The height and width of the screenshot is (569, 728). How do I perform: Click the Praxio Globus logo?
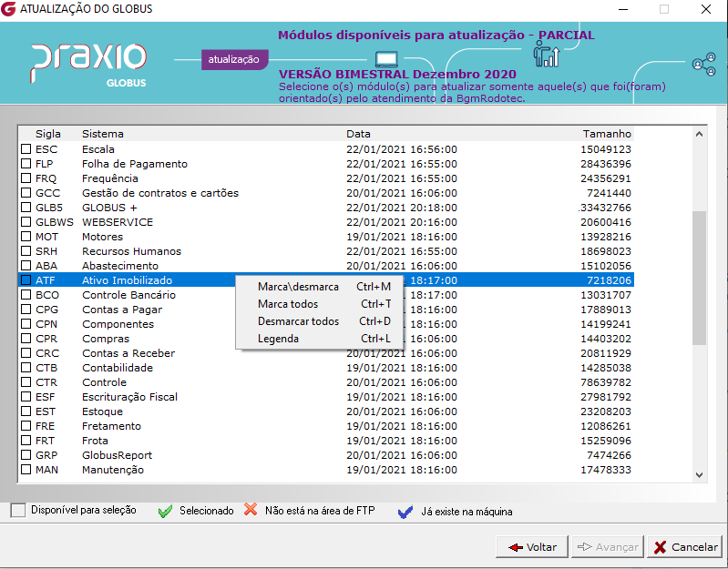tap(88, 65)
